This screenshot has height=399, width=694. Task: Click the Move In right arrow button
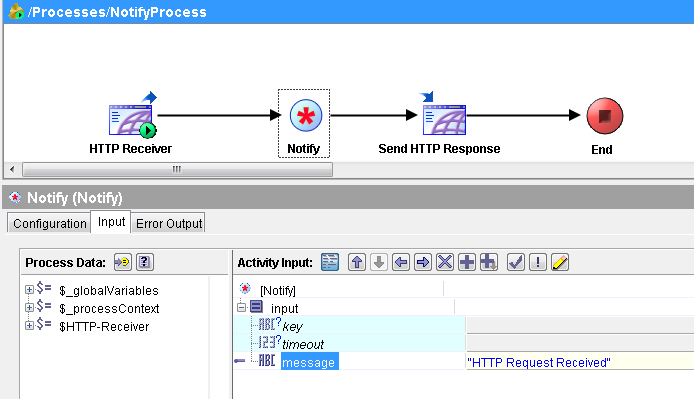[423, 262]
